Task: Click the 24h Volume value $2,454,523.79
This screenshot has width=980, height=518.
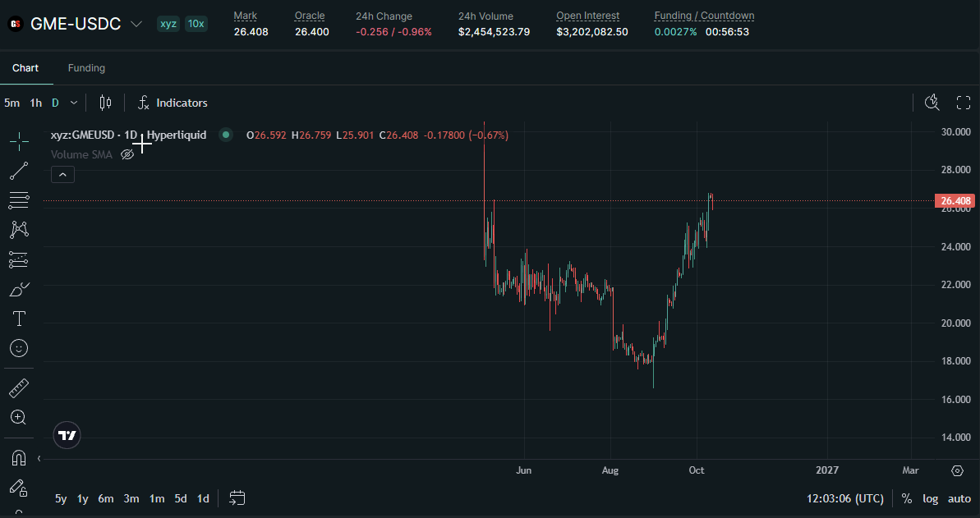Action: (x=494, y=32)
